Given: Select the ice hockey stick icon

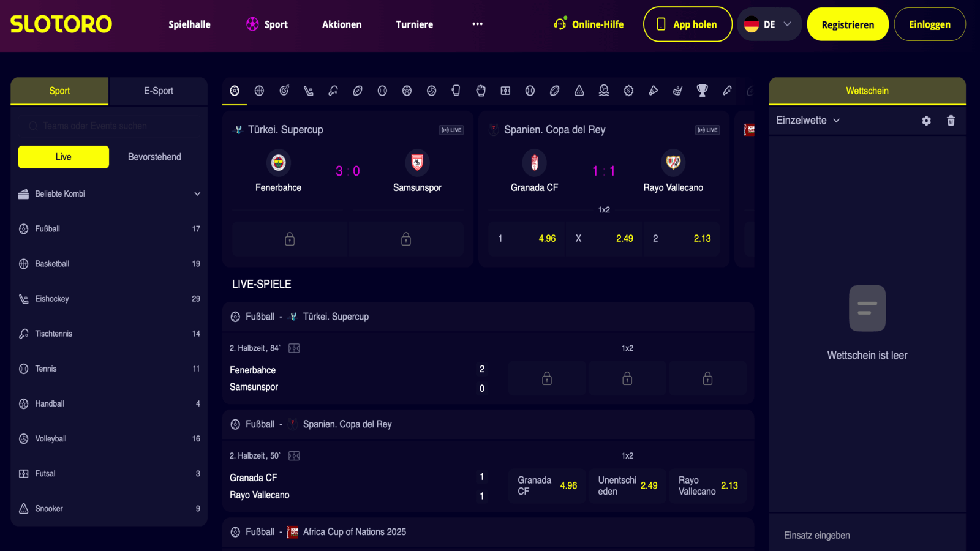Looking at the screenshot, I should coord(309,91).
